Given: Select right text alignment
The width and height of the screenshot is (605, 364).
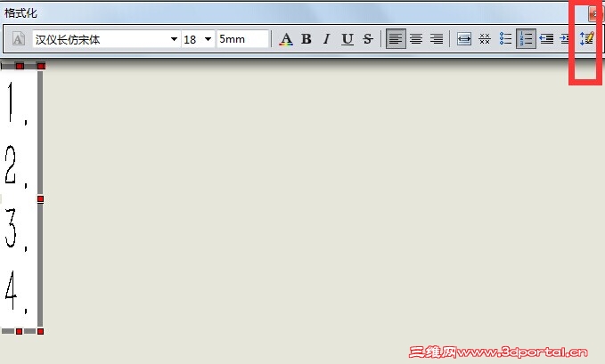Looking at the screenshot, I should pos(437,39).
